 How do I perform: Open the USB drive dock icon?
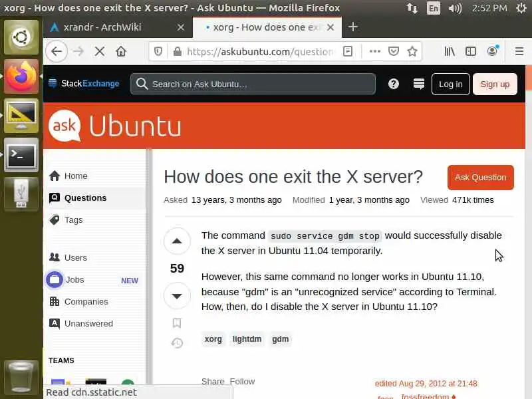pyautogui.click(x=21, y=194)
